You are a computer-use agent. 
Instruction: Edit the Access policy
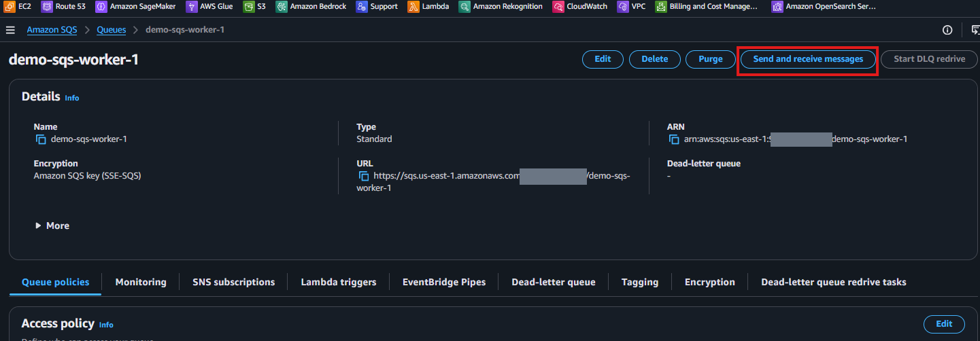[x=944, y=324]
